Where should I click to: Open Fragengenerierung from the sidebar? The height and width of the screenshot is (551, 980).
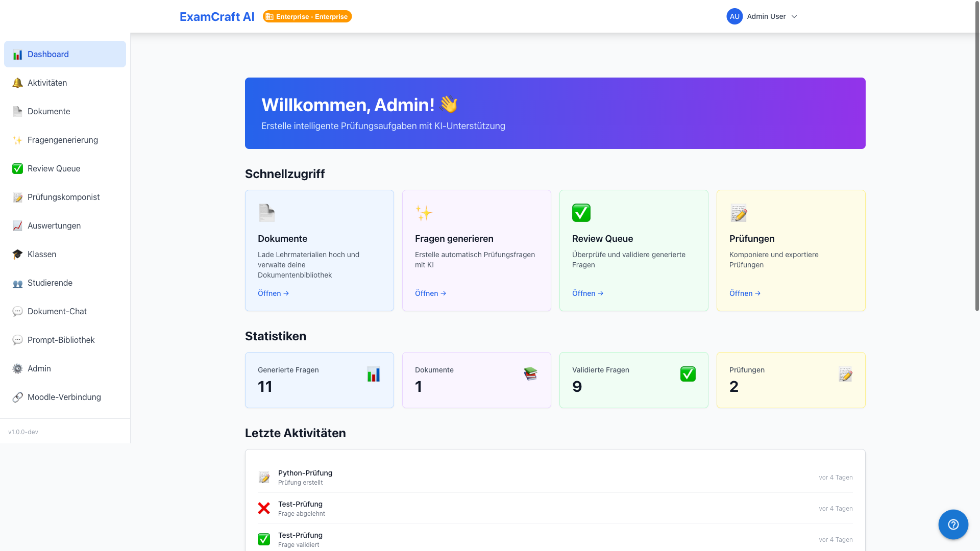tap(65, 140)
